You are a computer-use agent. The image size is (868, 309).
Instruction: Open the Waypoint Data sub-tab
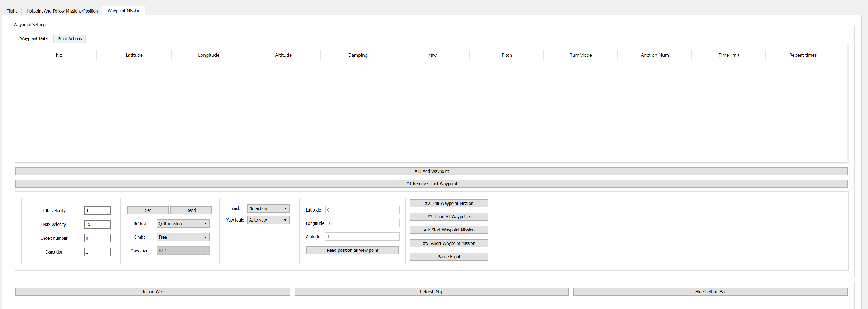[34, 38]
